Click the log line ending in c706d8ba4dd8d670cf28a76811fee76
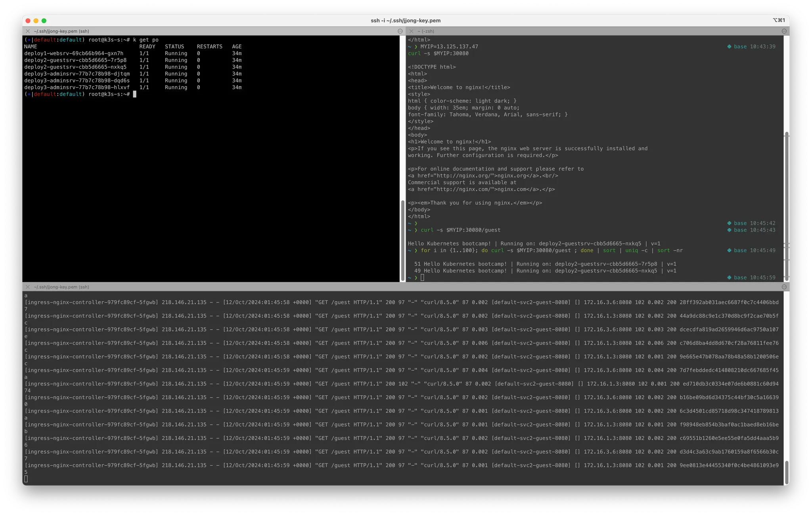 (x=402, y=343)
